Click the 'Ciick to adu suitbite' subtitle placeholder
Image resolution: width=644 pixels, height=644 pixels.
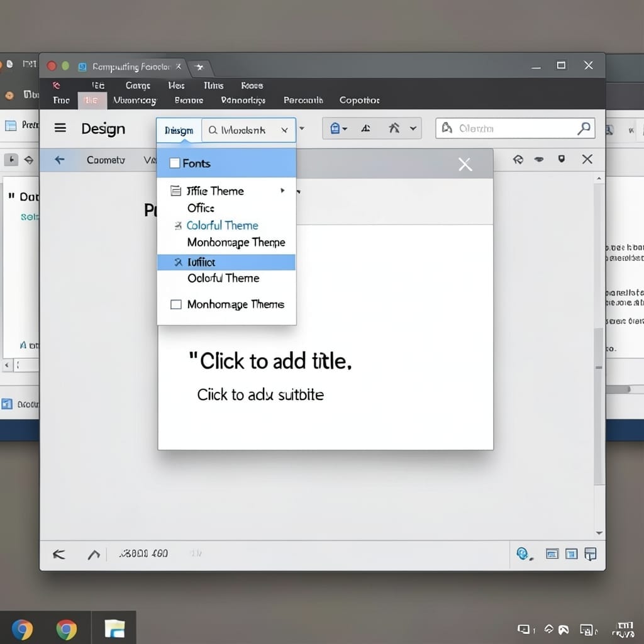tap(260, 395)
